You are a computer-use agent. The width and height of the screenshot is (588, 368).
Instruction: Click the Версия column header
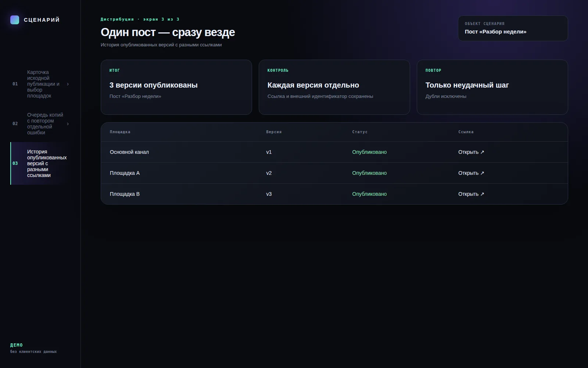coord(274,132)
